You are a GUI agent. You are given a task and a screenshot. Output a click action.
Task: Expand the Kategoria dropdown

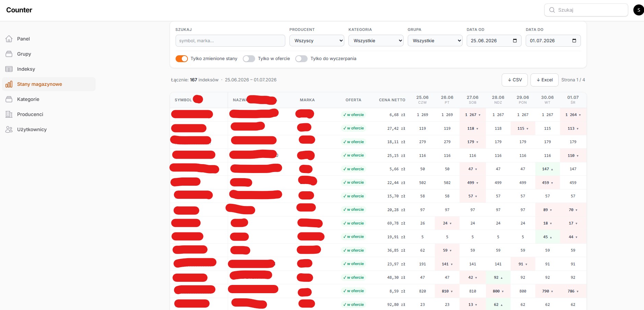pyautogui.click(x=376, y=41)
